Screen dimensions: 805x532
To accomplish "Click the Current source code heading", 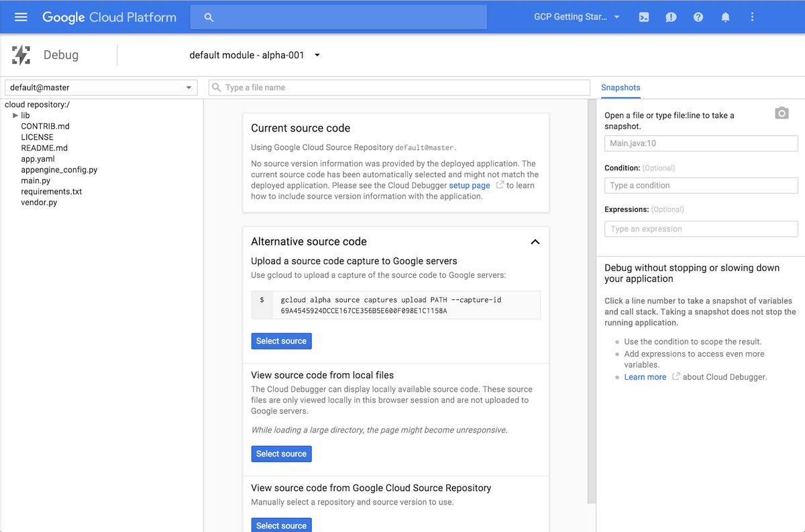I will click(301, 128).
